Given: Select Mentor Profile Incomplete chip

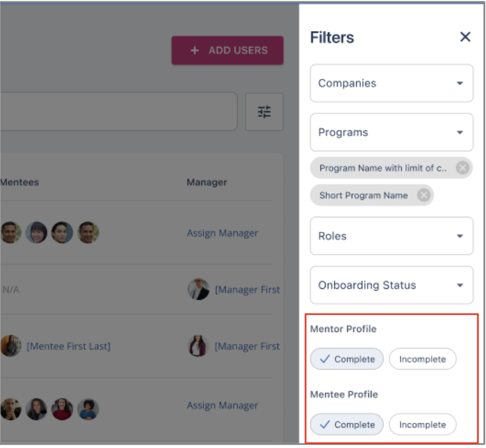Looking at the screenshot, I should 422,359.
